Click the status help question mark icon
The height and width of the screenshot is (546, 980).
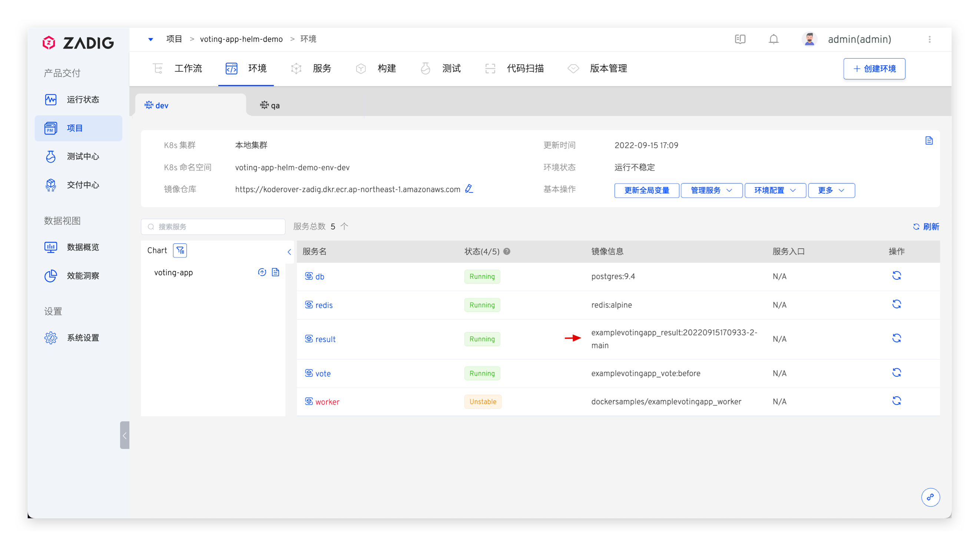pos(507,251)
